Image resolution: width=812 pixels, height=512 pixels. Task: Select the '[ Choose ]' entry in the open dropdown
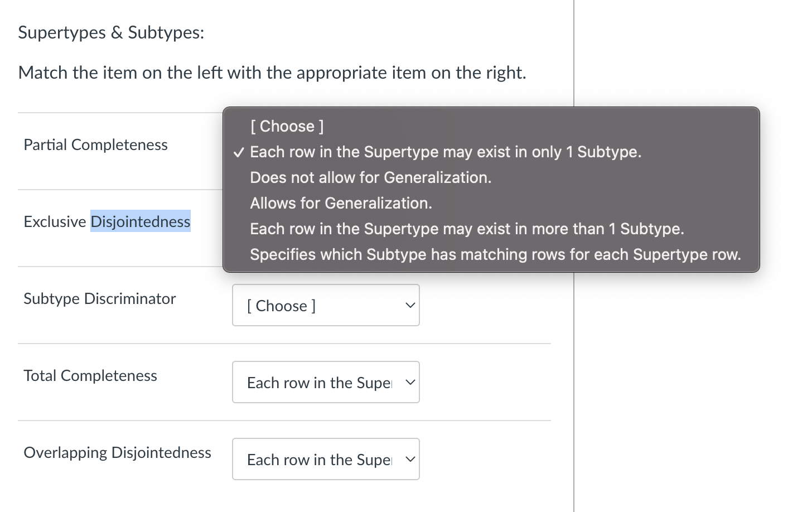[x=287, y=126]
